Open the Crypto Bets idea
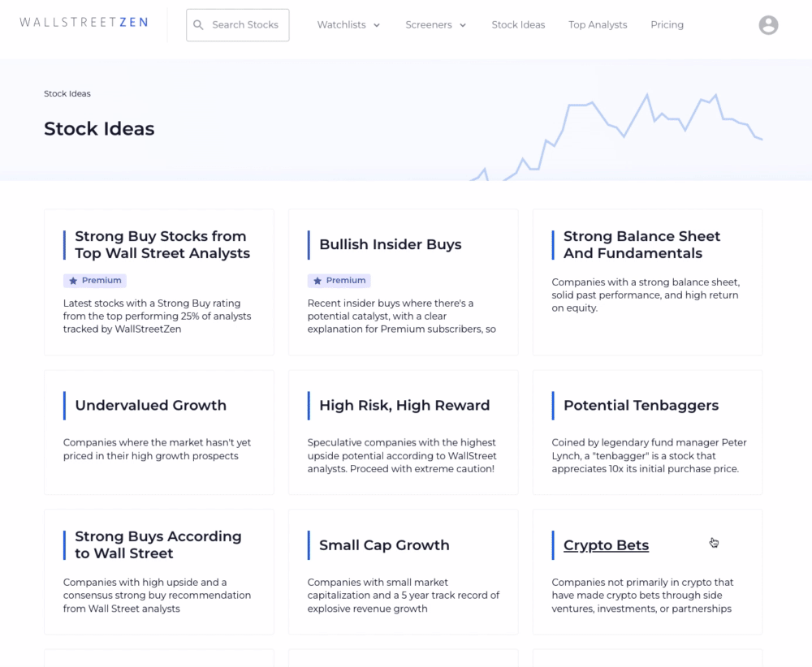 point(606,545)
